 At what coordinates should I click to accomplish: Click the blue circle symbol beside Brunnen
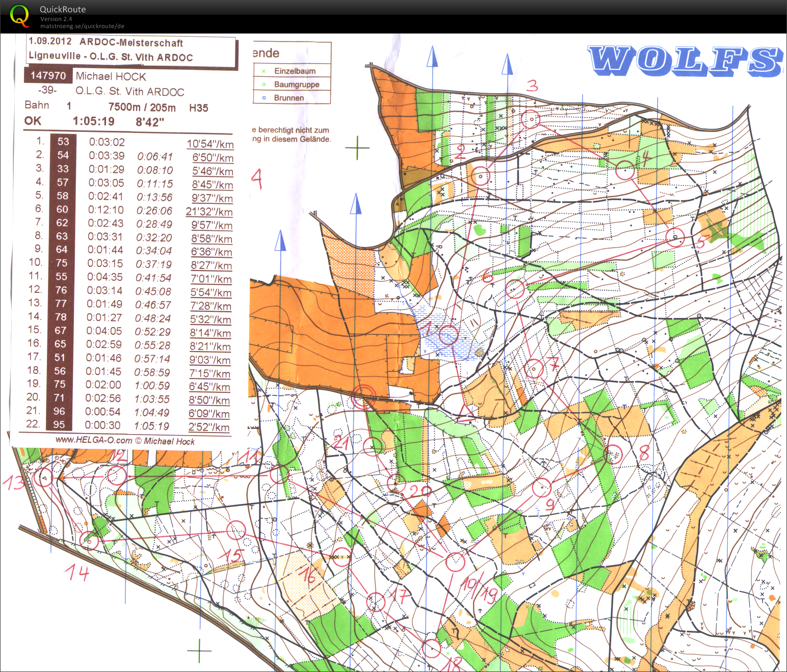(264, 97)
